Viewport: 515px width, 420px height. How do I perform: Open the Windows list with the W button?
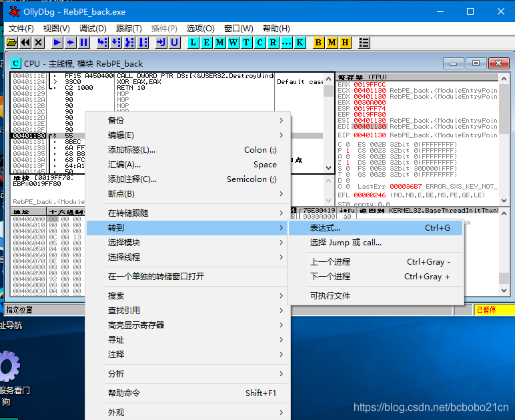[x=233, y=43]
